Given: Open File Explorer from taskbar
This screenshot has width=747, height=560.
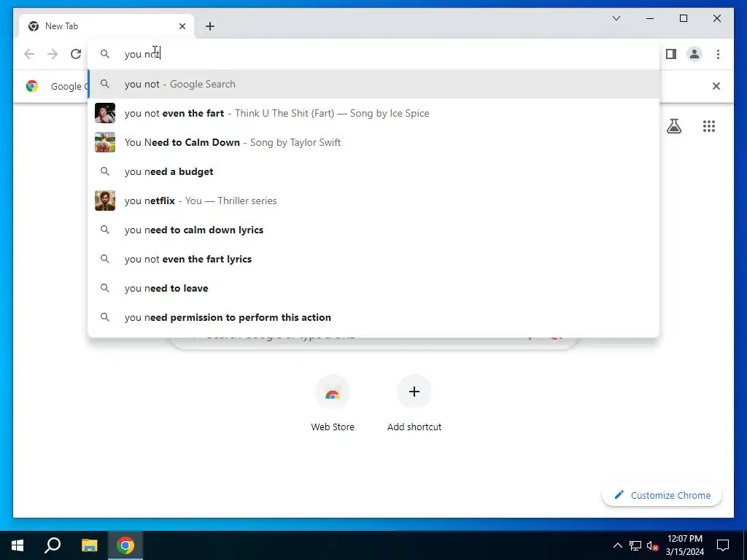Looking at the screenshot, I should pyautogui.click(x=89, y=545).
